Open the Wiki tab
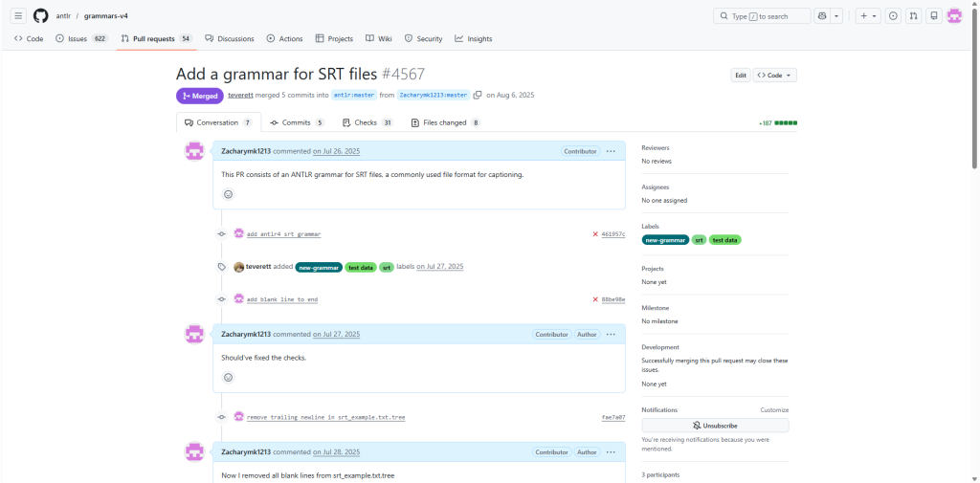 click(379, 39)
